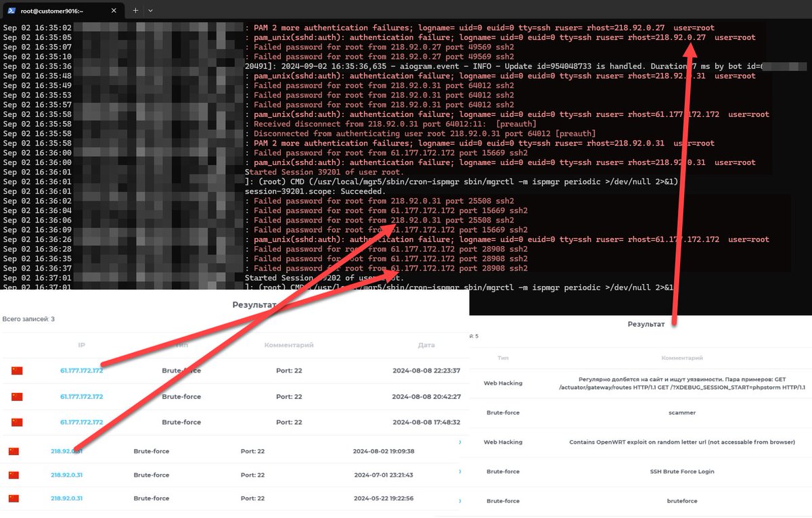Viewport: 812px width, 518px height.
Task: Click the Тип header in the right table
Action: click(x=503, y=358)
